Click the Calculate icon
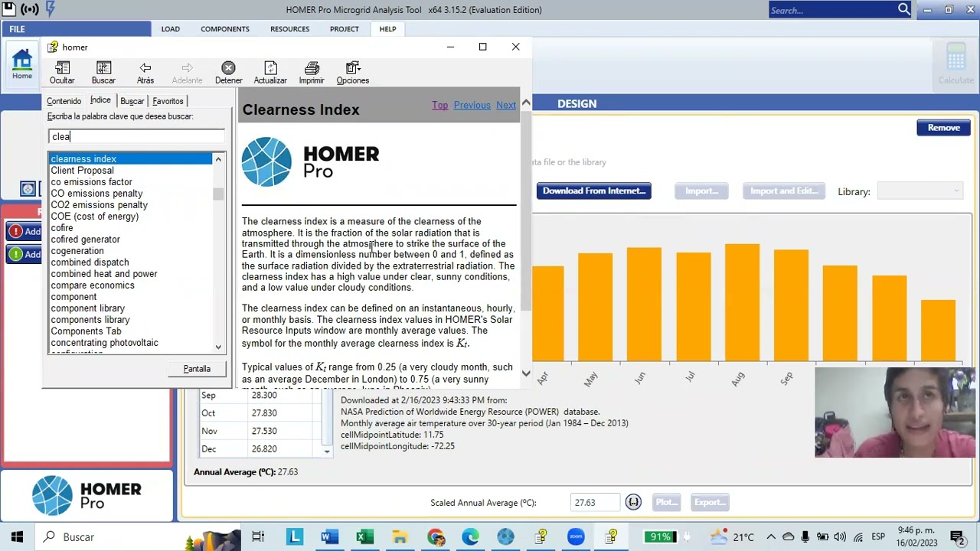 (956, 64)
